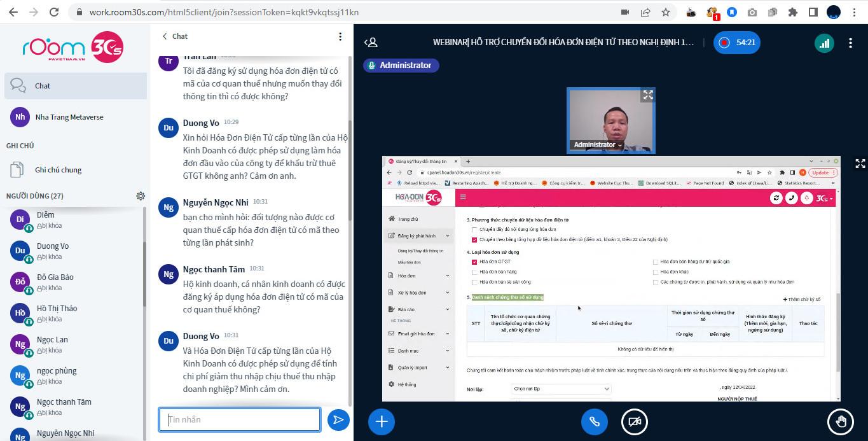Click the blue send message arrow
This screenshot has height=441, width=868.
(x=338, y=420)
